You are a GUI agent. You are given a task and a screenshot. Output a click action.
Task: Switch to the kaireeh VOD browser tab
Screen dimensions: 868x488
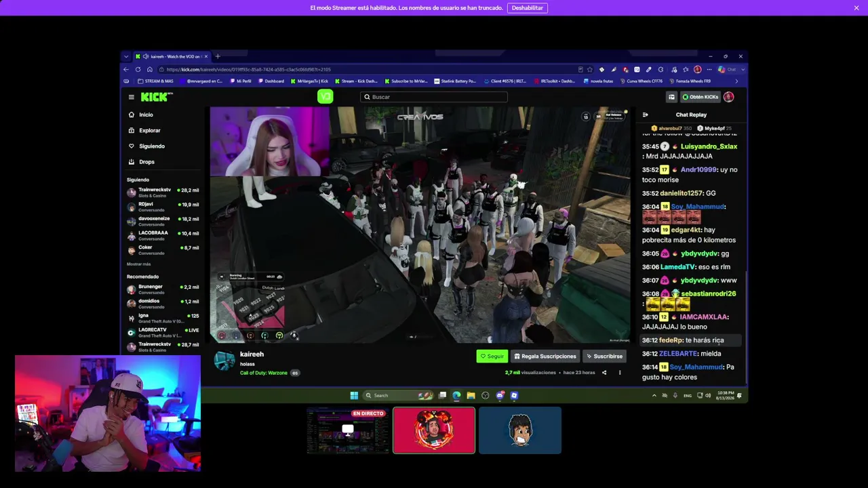pyautogui.click(x=172, y=56)
